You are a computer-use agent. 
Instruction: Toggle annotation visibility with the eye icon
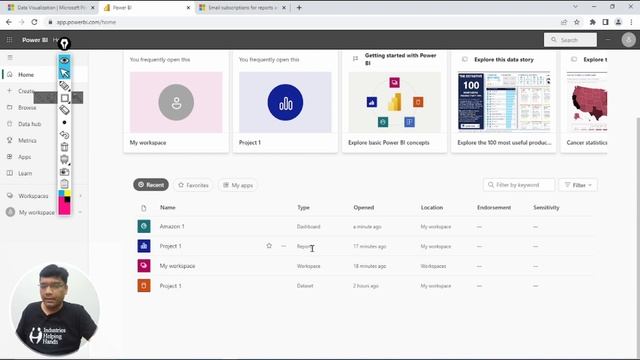[x=64, y=60]
